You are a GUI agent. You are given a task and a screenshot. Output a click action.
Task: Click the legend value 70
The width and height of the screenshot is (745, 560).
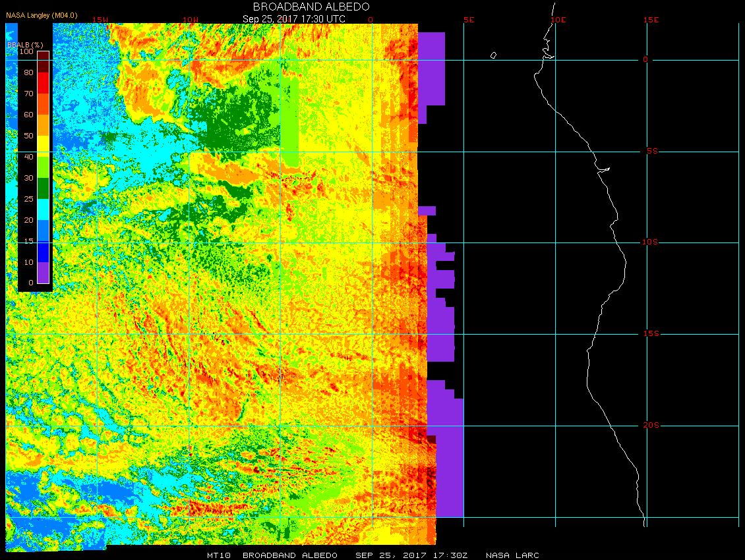click(28, 94)
